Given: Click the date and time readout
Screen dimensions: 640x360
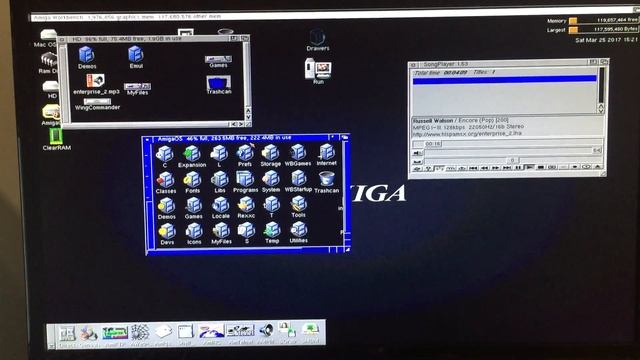Looking at the screenshot, I should point(606,40).
